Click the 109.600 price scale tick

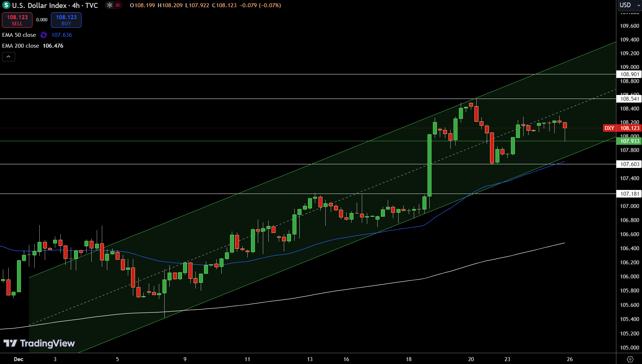[629, 26]
